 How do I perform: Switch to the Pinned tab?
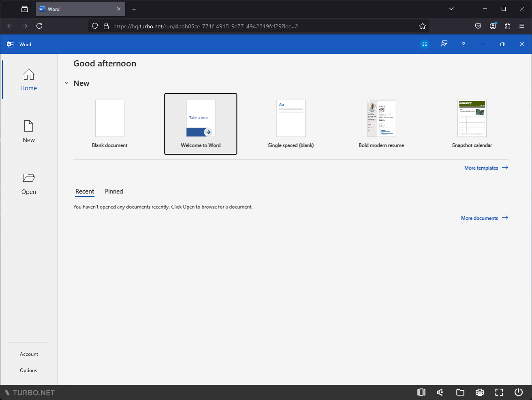(114, 191)
